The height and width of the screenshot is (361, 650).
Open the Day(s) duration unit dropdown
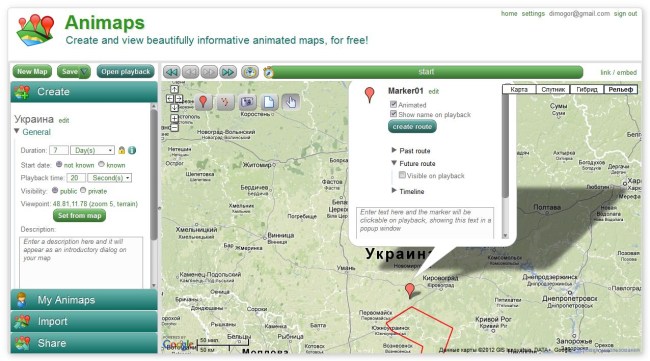tap(92, 150)
